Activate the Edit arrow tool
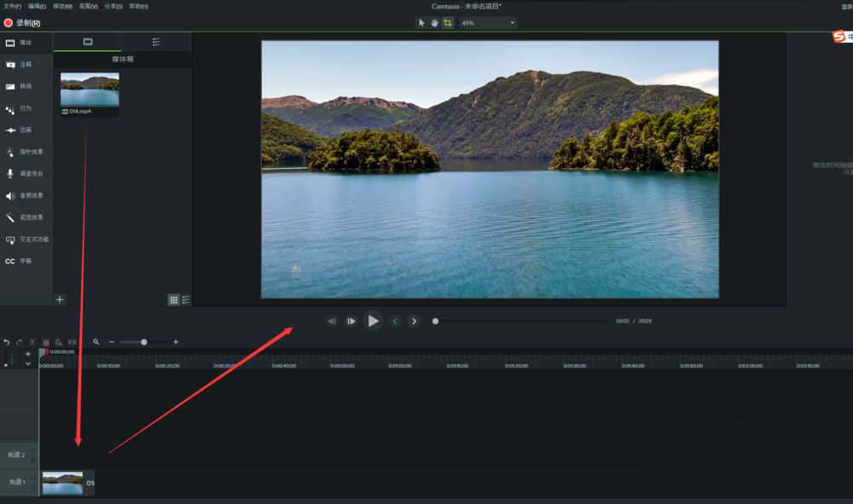The height and width of the screenshot is (504, 853). point(421,22)
